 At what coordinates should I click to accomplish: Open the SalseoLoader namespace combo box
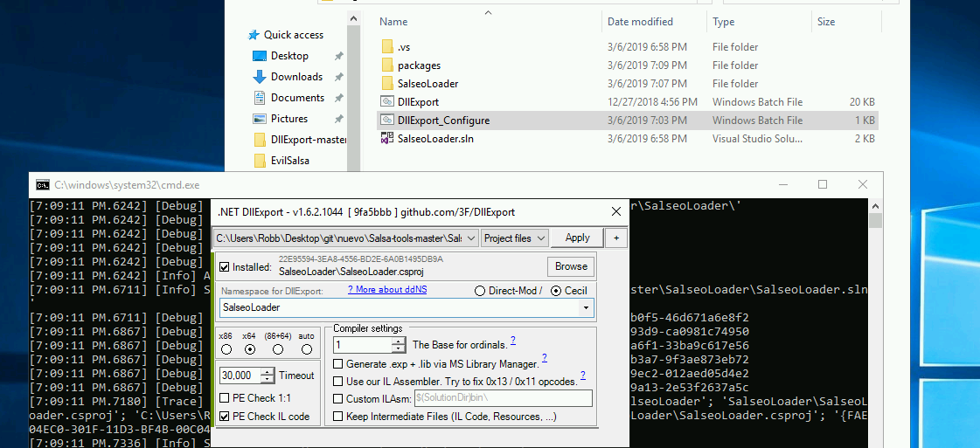586,308
